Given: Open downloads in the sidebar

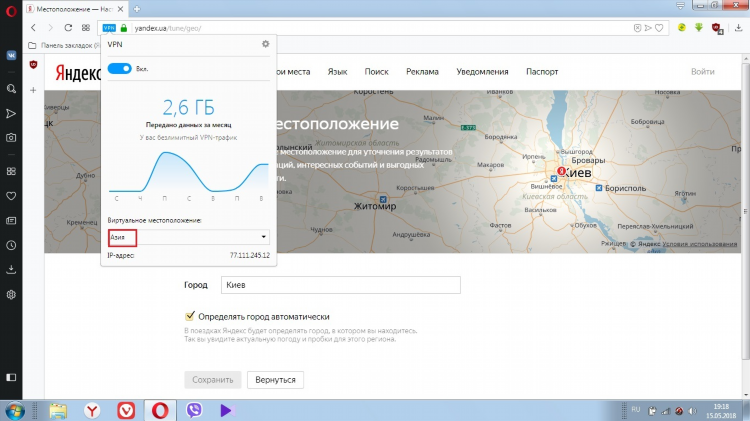Looking at the screenshot, I should click(x=11, y=270).
